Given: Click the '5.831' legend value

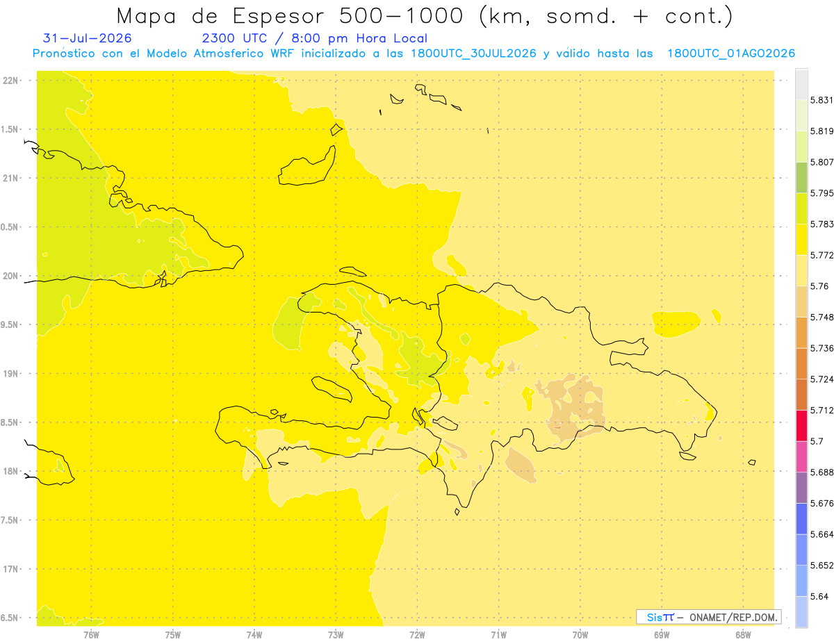Looking at the screenshot, I should (x=821, y=100).
